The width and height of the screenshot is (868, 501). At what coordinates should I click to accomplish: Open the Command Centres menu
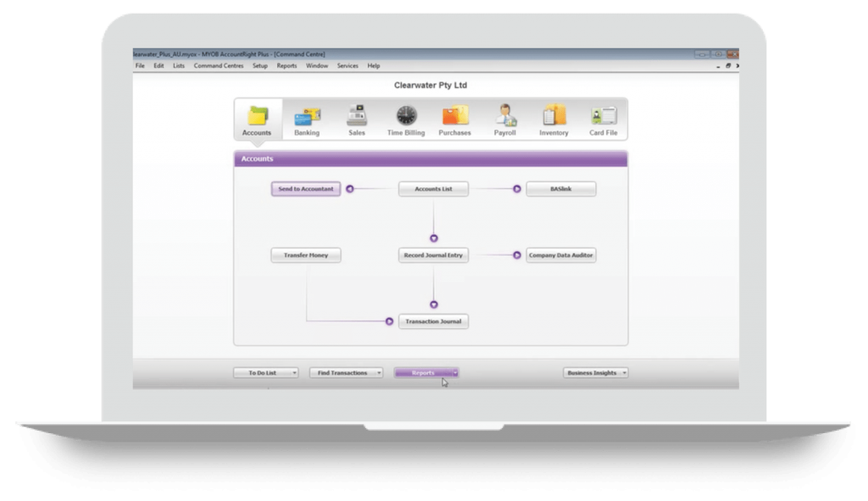[x=219, y=65]
